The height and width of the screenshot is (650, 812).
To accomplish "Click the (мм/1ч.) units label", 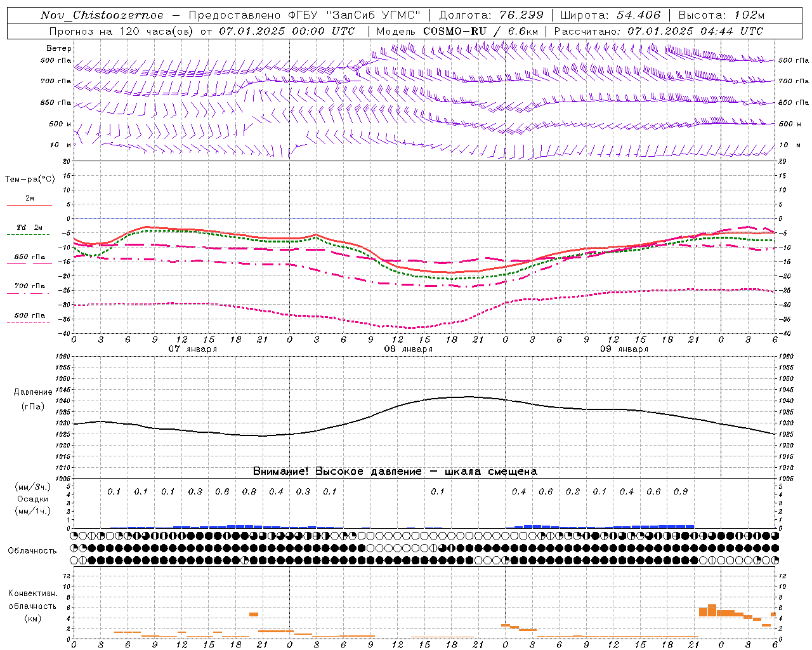I will pos(33,511).
